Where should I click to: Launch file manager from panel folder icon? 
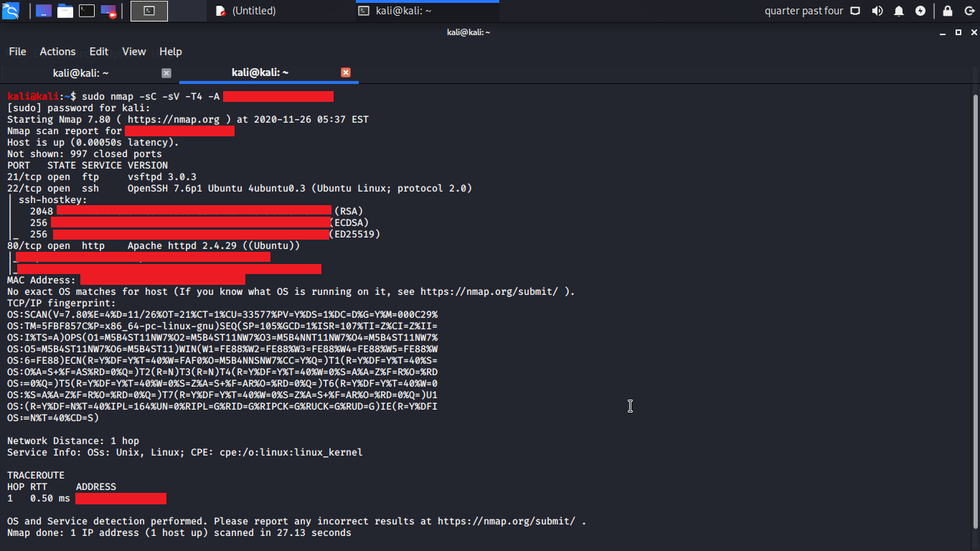point(65,11)
